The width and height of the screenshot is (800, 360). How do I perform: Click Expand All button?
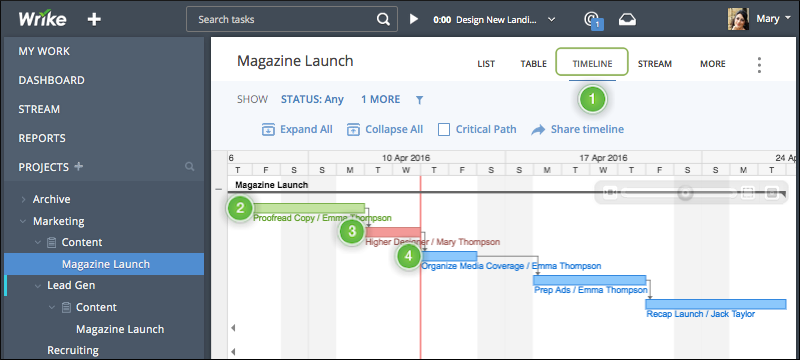coord(297,130)
